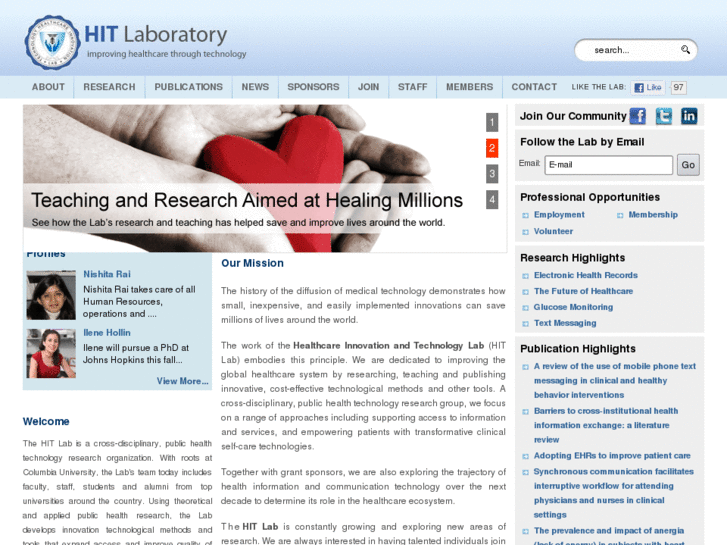Click the Employment bullet icon
Screen dimensions: 727x545
tap(525, 215)
